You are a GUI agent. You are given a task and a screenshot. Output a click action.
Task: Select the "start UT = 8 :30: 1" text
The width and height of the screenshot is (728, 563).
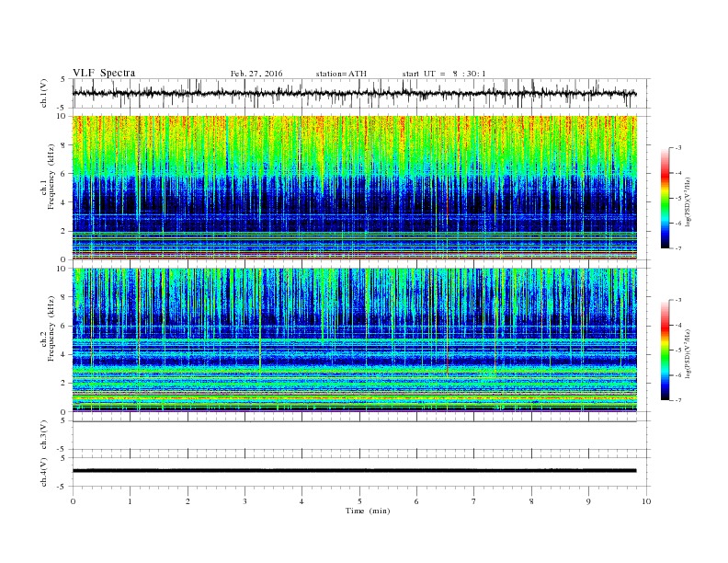pyautogui.click(x=444, y=74)
